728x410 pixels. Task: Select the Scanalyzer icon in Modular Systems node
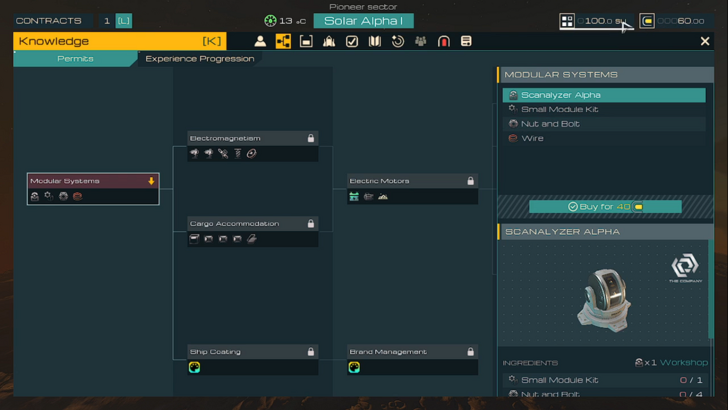pos(35,196)
